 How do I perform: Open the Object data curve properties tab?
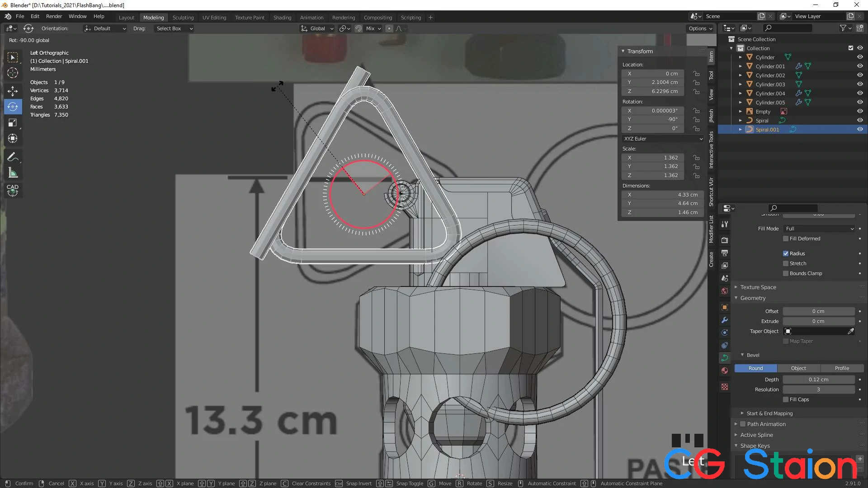[x=725, y=357]
